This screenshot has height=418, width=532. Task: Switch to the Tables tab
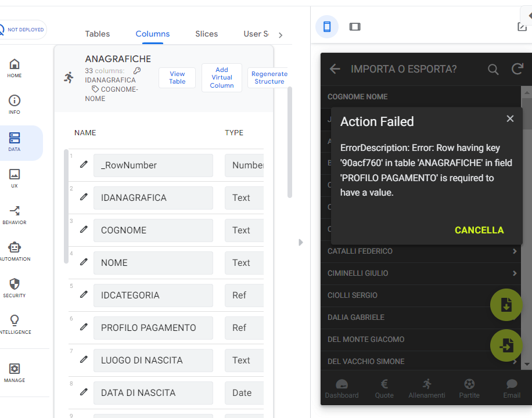98,34
